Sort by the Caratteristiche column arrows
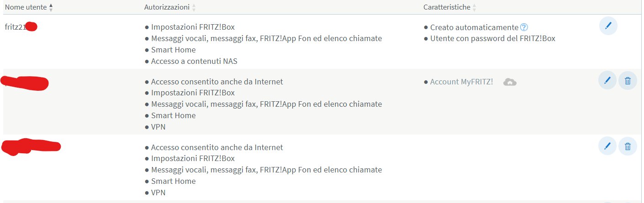 (474, 7)
